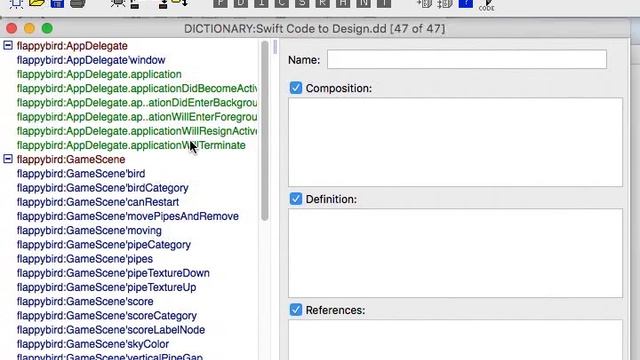
Task: Select flappybird:GameScene'pipes entry
Action: tap(85, 259)
